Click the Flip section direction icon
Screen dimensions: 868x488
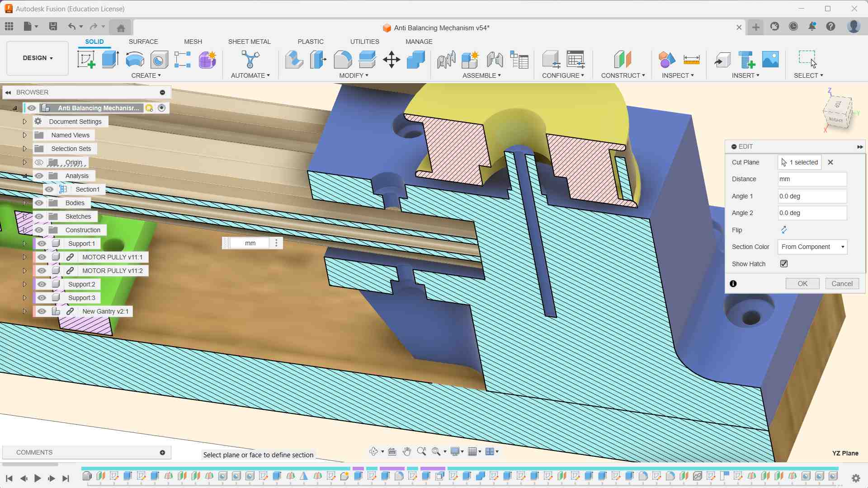(784, 230)
